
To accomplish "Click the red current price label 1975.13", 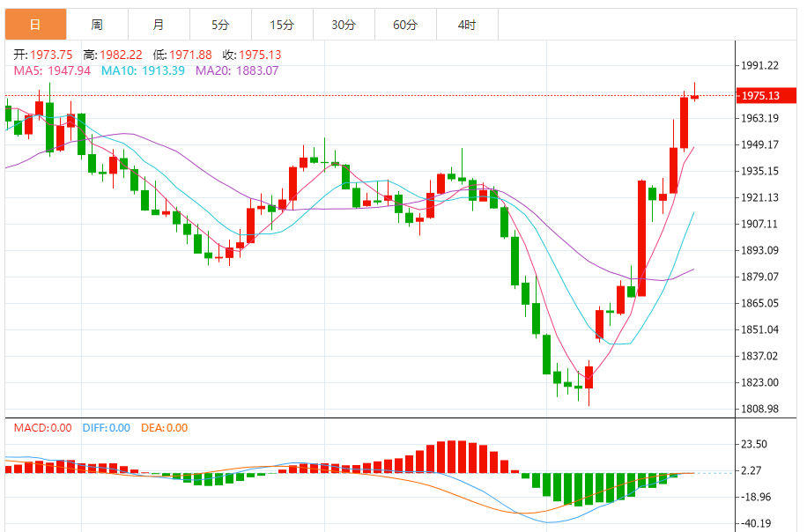I will coord(766,95).
